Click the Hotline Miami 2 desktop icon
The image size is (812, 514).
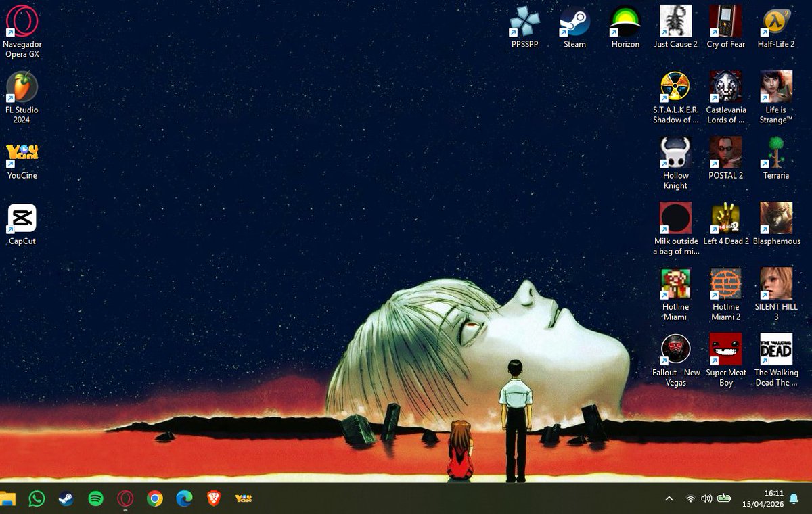[x=725, y=294]
